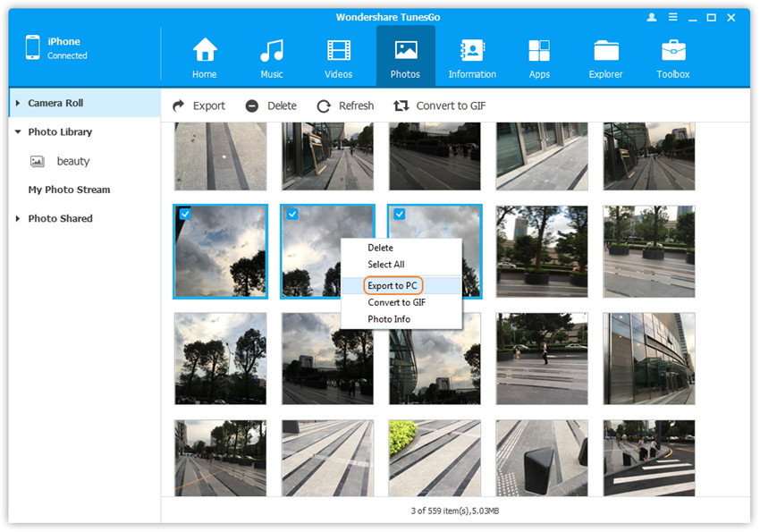Open the Explorer folder icon
The image size is (760, 532).
[x=605, y=51]
